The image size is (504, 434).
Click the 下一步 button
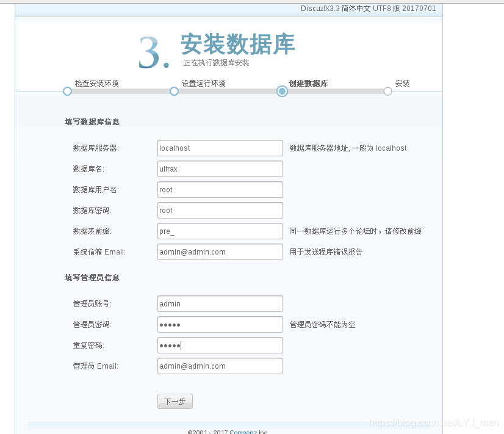click(175, 401)
